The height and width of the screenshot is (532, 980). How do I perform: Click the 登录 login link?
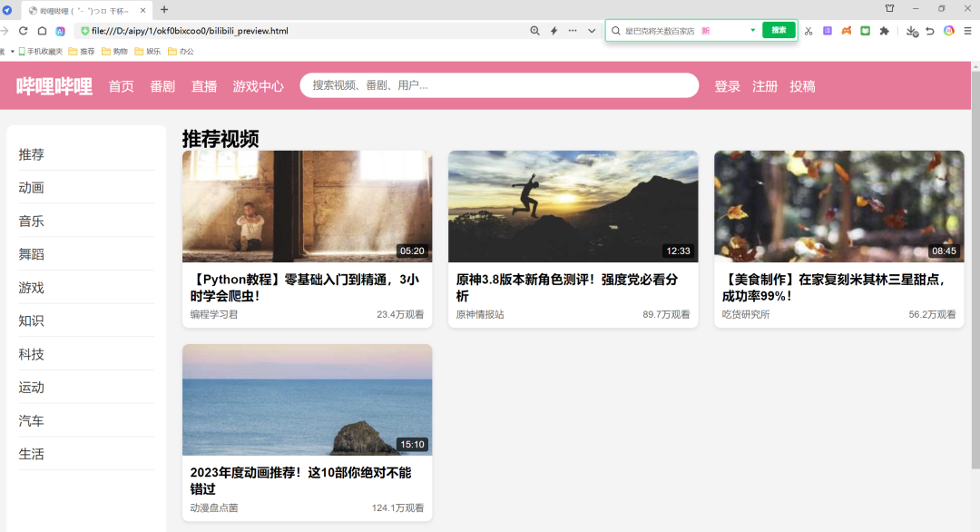(x=727, y=85)
